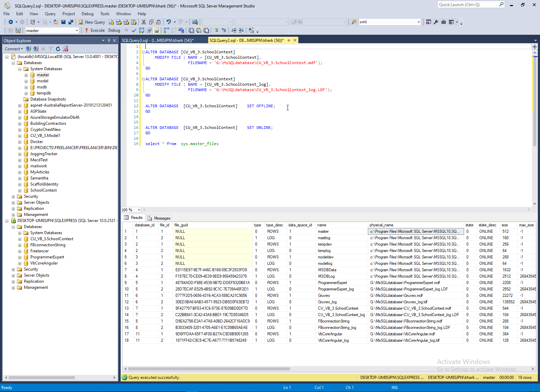Open Properties wrench icon in toolbar
Screen dimensions: 540x392
tap(436, 22)
